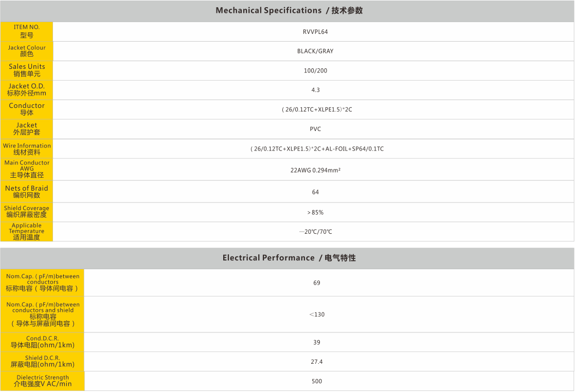The image size is (575, 392).
Task: Select the Nets of Braid label cell
Action: (x=27, y=192)
